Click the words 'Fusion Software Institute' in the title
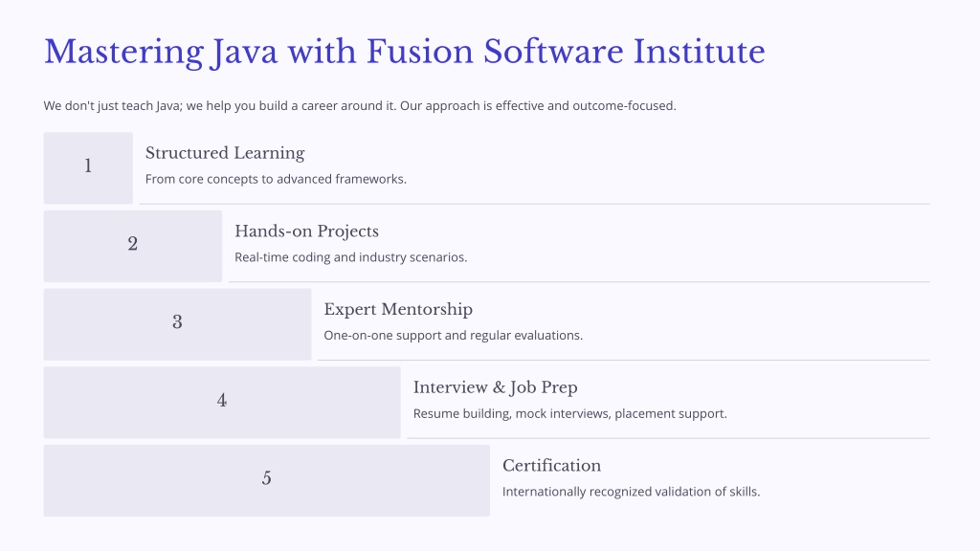Screen dimensions: 980x551 pyautogui.click(x=566, y=52)
